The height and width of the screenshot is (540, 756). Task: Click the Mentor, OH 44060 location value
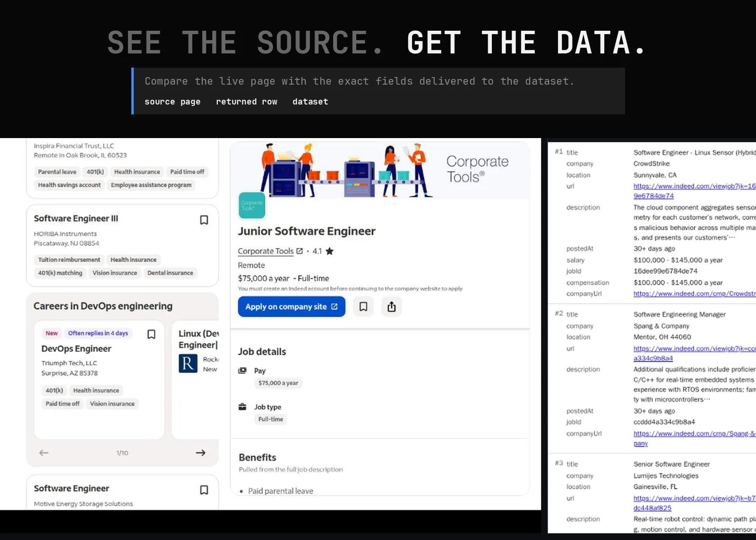(x=662, y=337)
